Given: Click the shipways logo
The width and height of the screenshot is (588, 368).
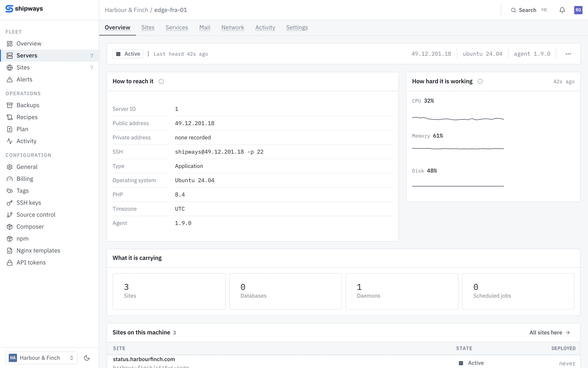Looking at the screenshot, I should (24, 9).
